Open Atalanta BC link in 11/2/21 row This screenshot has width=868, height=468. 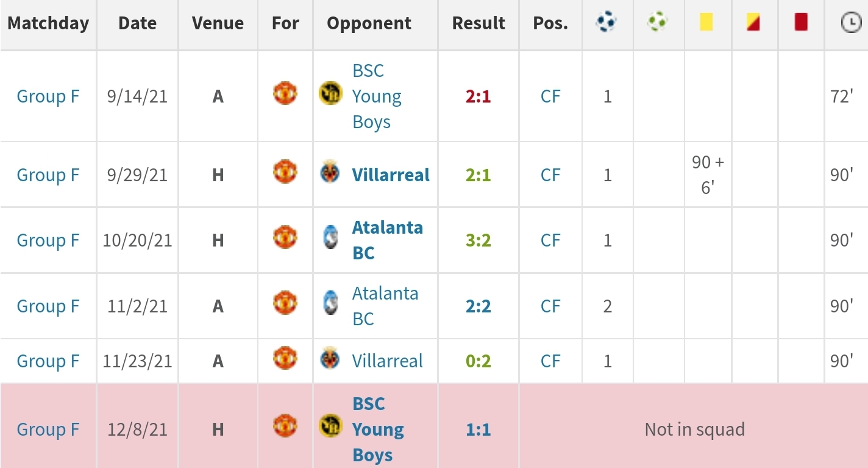pyautogui.click(x=385, y=306)
